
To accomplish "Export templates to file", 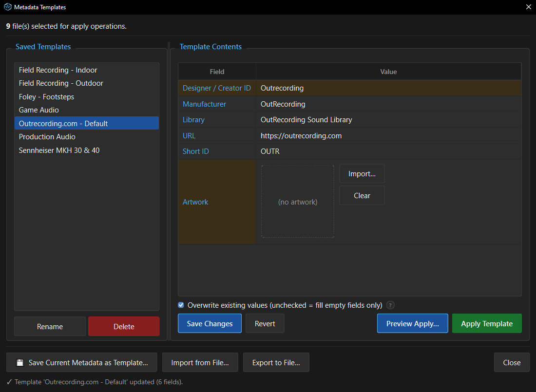I will click(x=276, y=362).
